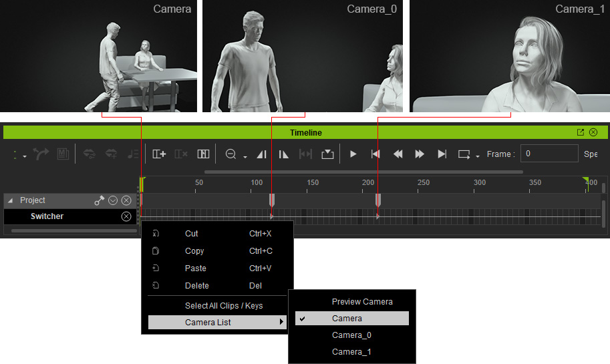Viewport: 610px width, 364px height.
Task: Click the loop playback icon
Action: point(464,154)
